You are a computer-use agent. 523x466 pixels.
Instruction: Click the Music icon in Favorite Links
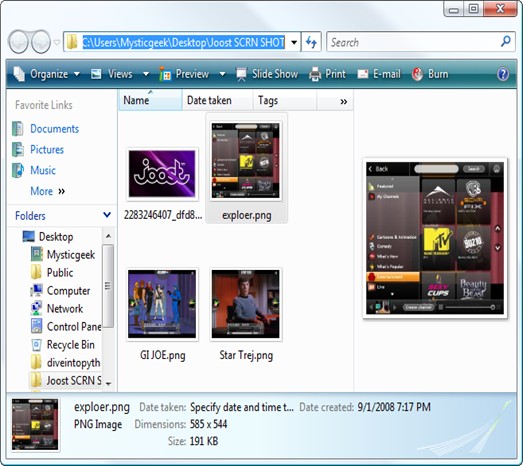tap(18, 170)
